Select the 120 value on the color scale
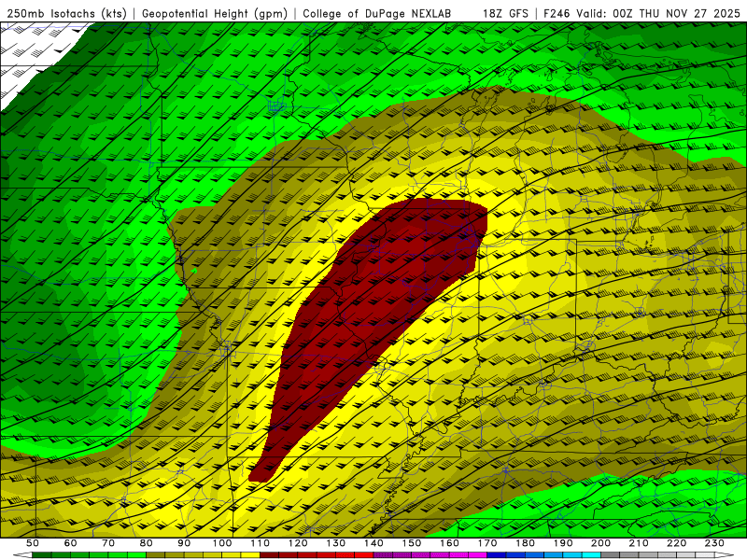The height and width of the screenshot is (560, 747). pyautogui.click(x=298, y=543)
